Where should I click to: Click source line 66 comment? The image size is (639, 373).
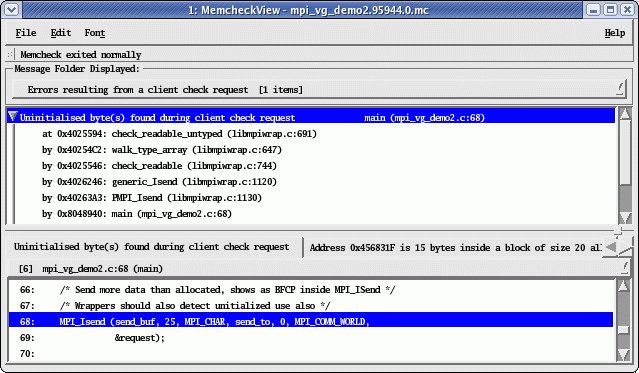point(227,290)
